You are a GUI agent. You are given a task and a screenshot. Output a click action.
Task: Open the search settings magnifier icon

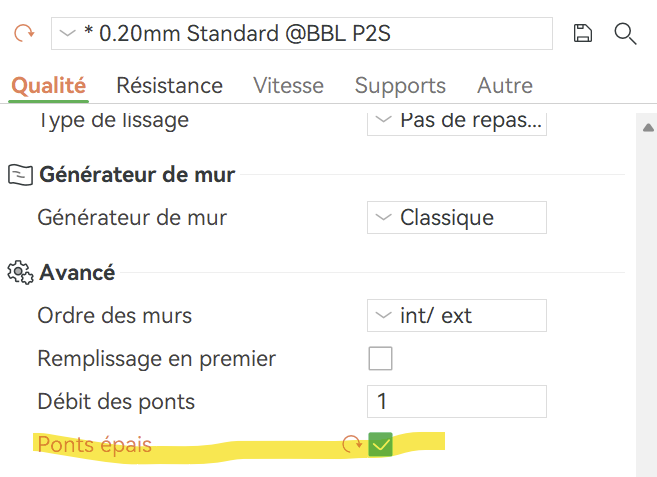[625, 33]
